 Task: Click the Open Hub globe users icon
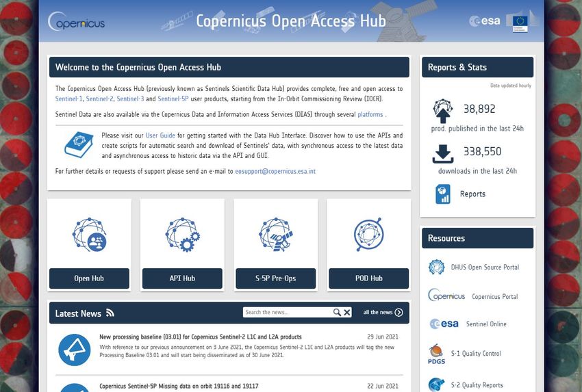click(x=90, y=235)
